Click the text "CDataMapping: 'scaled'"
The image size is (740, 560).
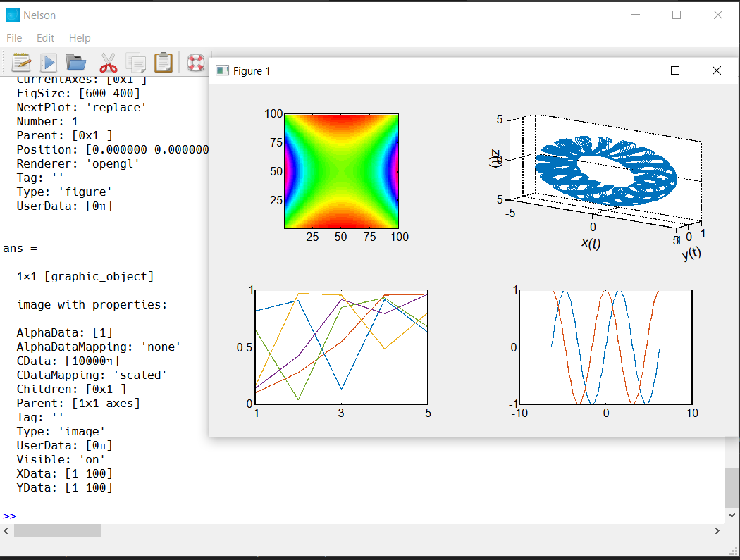pyautogui.click(x=92, y=375)
